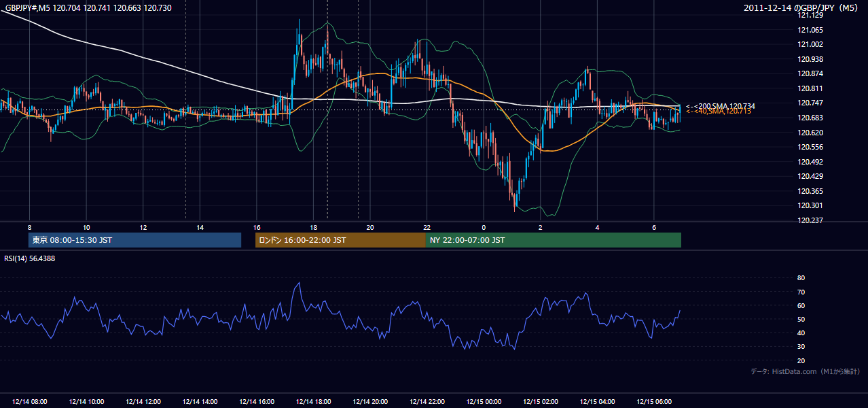The image size is (868, 408).
Task: Click the HistData.com data source credit
Action: pos(806,371)
